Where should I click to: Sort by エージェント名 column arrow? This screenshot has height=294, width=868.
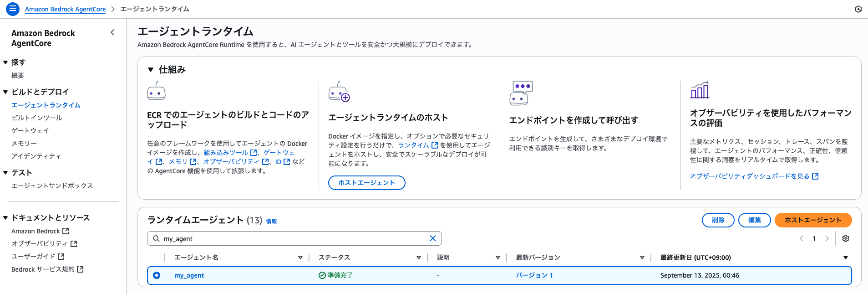coord(300,258)
